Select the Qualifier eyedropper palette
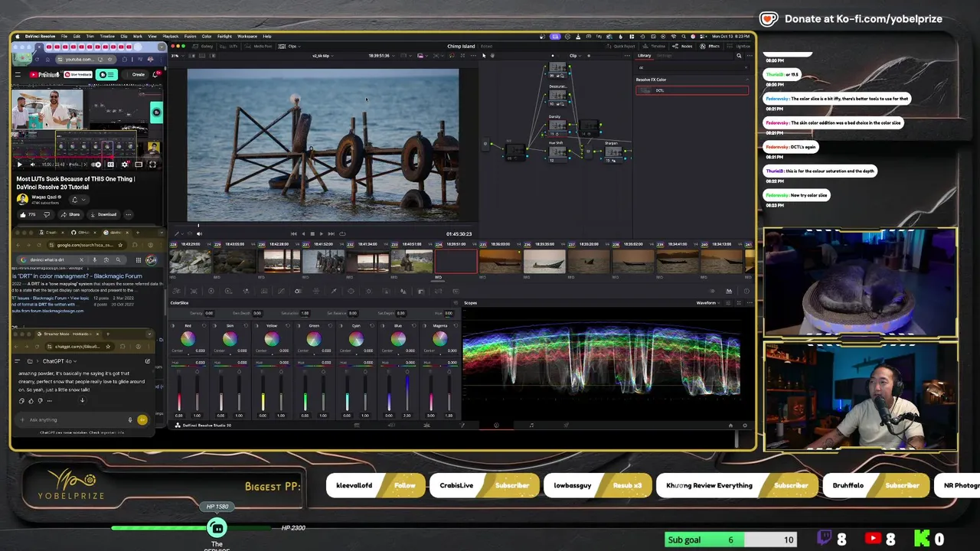The width and height of the screenshot is (980, 551). point(334,291)
